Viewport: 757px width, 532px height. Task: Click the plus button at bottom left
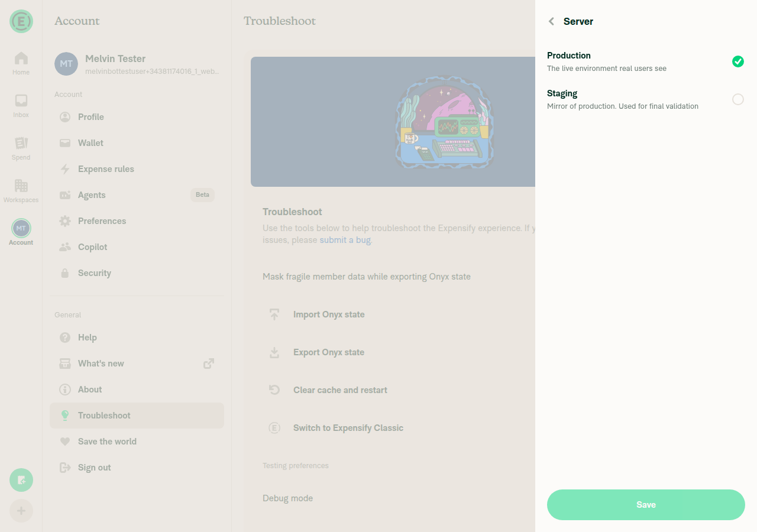[x=21, y=511]
